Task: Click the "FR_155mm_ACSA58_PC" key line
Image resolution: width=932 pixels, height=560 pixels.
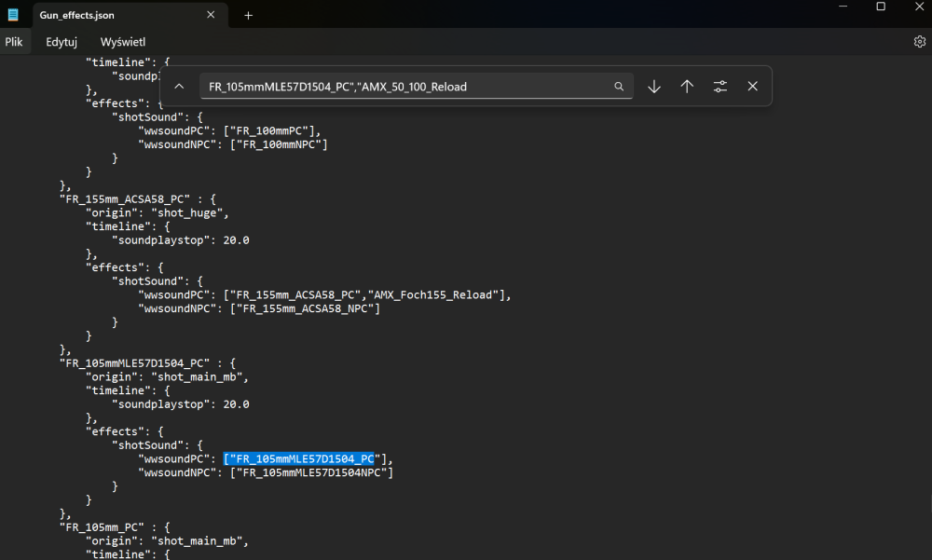Action: (138, 199)
